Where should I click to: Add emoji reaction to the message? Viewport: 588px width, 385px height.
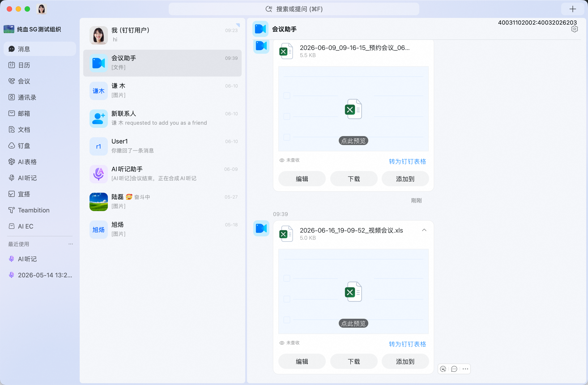click(x=443, y=369)
